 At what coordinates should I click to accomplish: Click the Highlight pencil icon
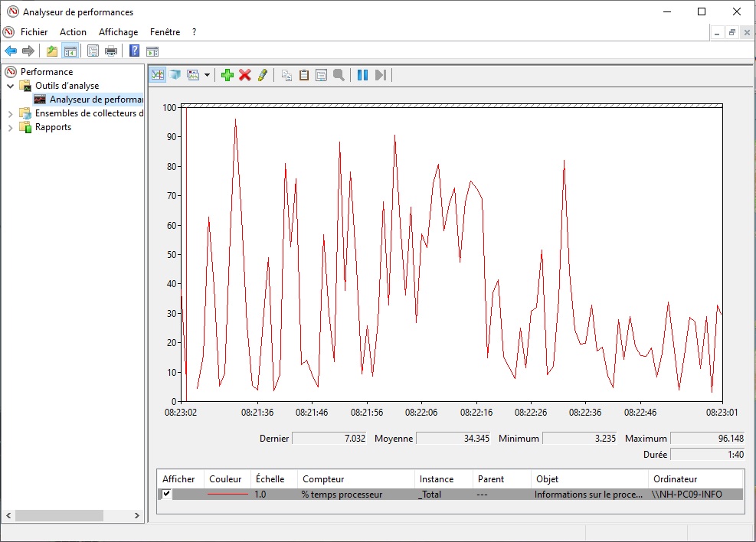263,75
